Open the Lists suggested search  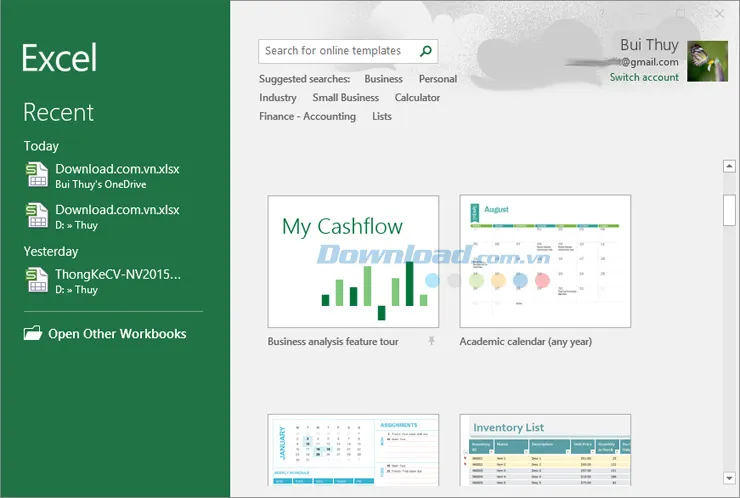[382, 116]
